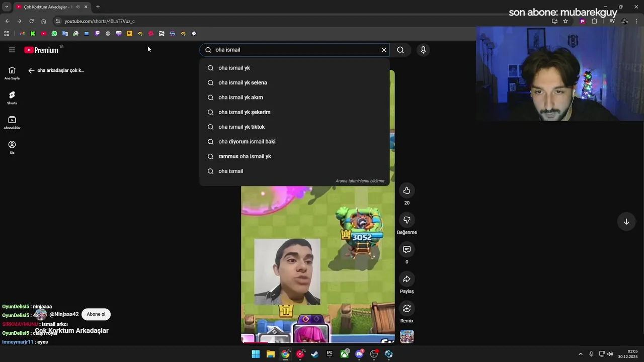644x362 pixels.
Task: Pick suggestion 'oha ismail yk tiktok'
Action: tap(294, 127)
